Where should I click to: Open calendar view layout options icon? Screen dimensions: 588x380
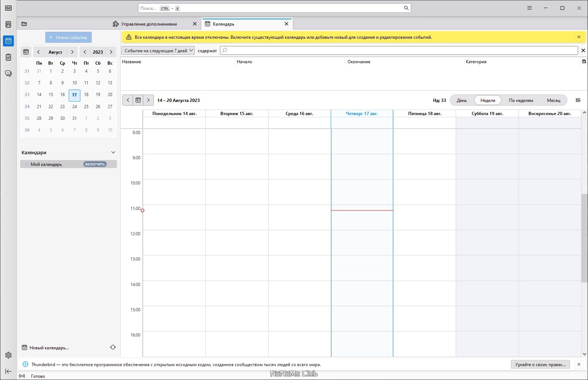pos(578,100)
